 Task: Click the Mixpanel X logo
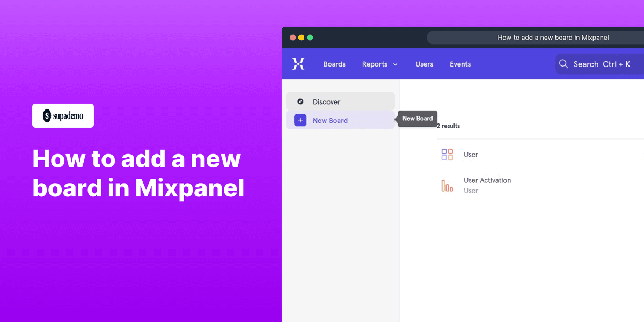pos(298,63)
